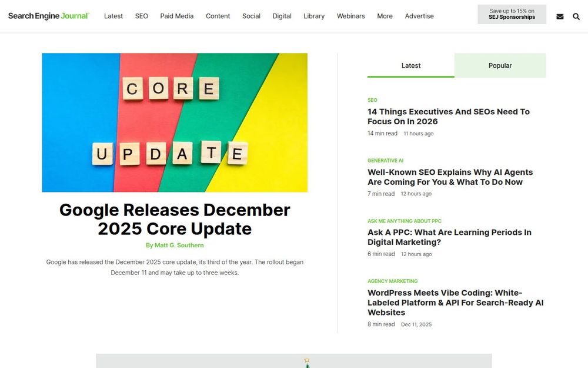Click the Generative AI category label
The image size is (588, 368).
tap(386, 161)
